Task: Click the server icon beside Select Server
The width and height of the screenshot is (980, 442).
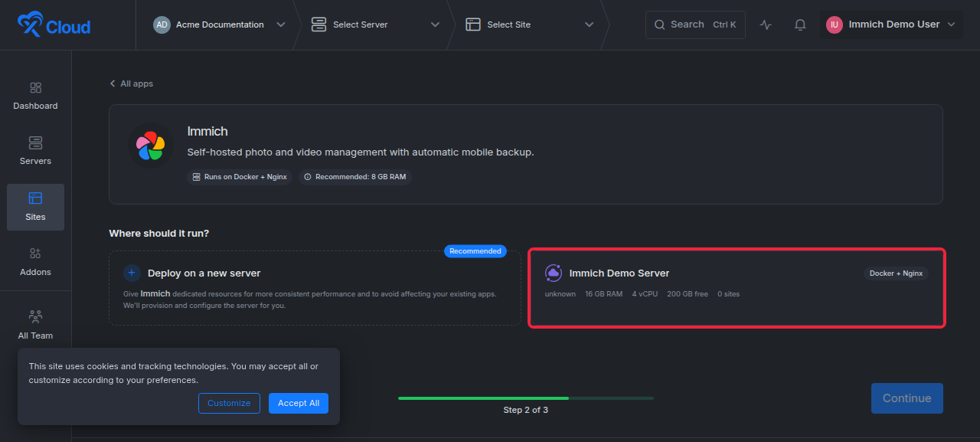Action: coord(318,25)
